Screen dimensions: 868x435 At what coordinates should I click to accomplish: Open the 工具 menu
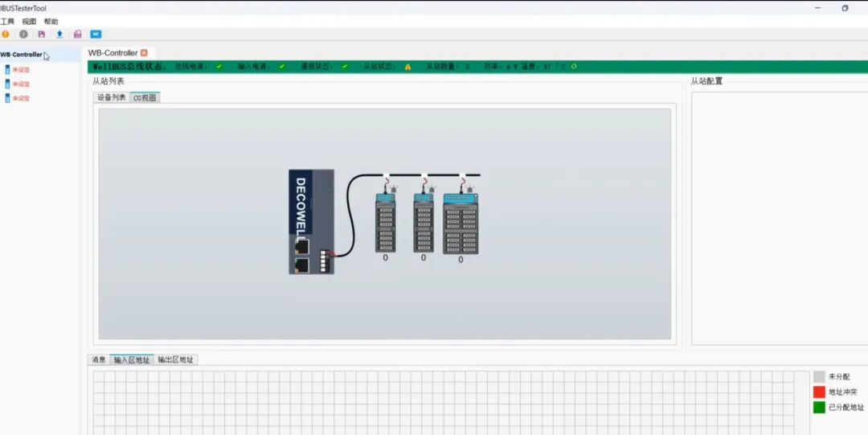(7, 22)
